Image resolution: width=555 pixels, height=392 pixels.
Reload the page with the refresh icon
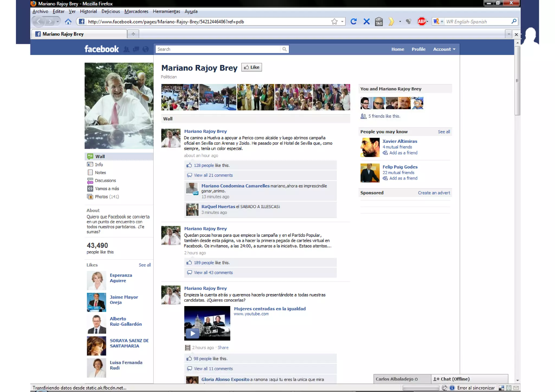coord(353,21)
